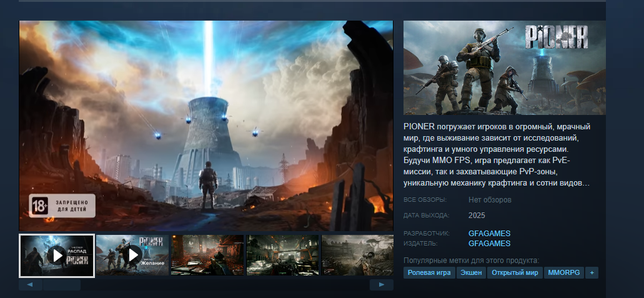Click the thumbnail strip scrollbar handle

(62, 285)
